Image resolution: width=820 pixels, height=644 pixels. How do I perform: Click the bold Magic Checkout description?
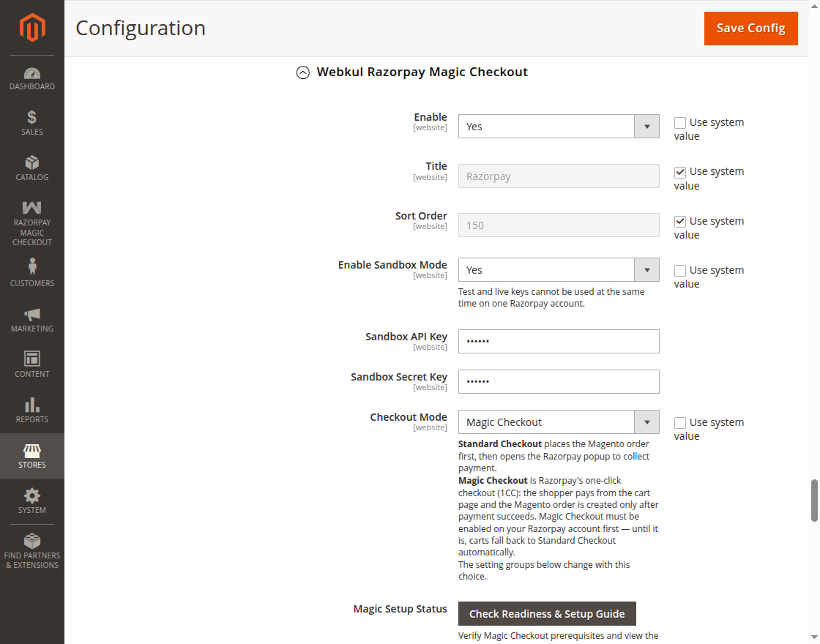[x=493, y=480]
